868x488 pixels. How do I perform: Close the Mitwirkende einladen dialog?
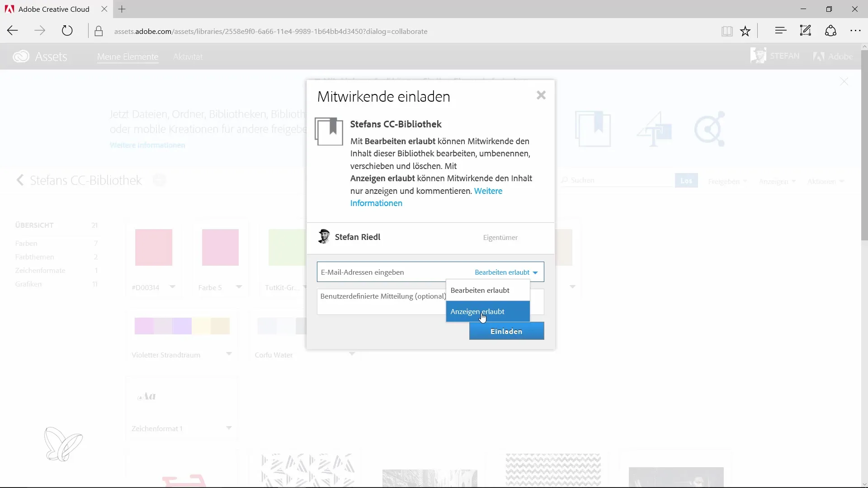(x=541, y=95)
